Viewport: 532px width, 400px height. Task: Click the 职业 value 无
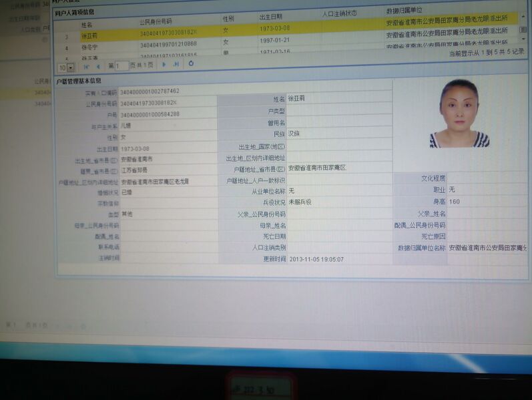452,190
